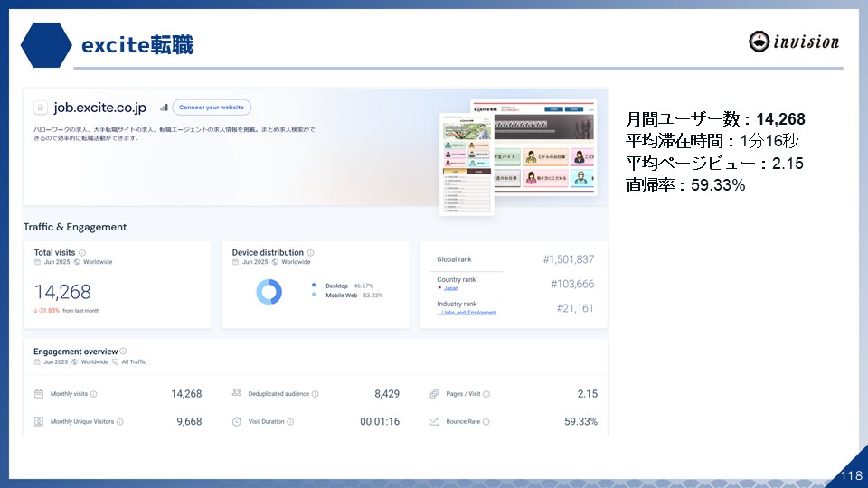Click the calendar icon in Monthly visits row
Image resolution: width=868 pixels, height=488 pixels.
point(39,394)
